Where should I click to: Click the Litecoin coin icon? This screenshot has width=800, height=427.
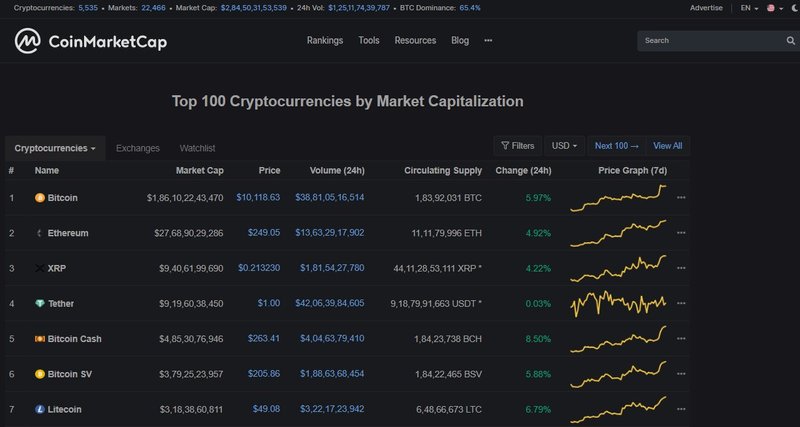[40, 409]
